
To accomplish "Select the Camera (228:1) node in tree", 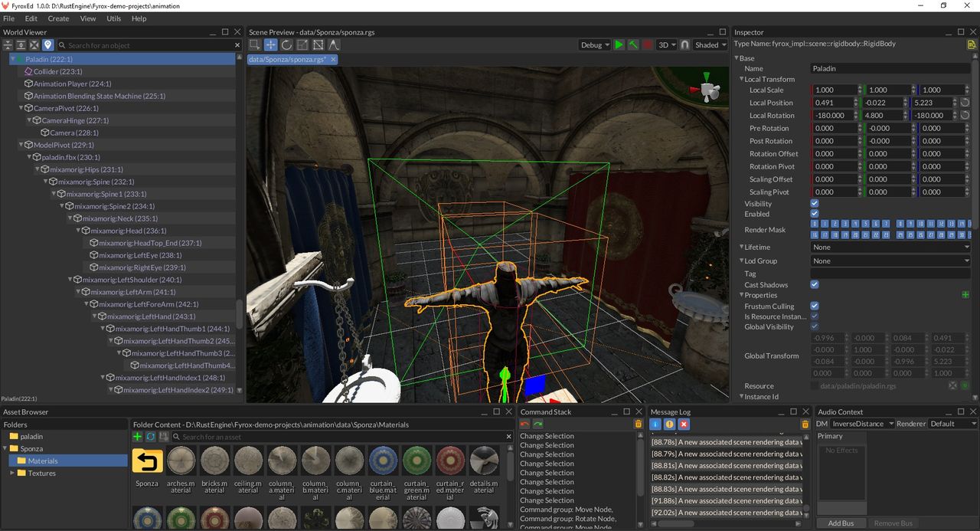I will point(73,133).
